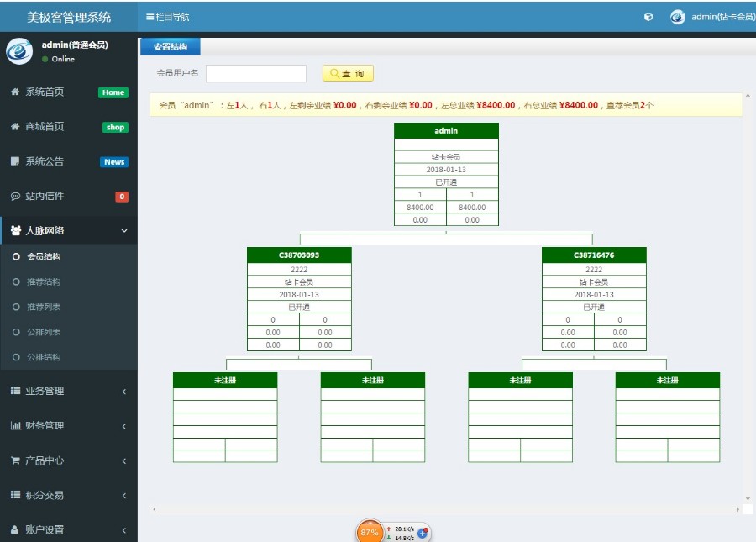Switch to the 安置结构 tab

pyautogui.click(x=171, y=46)
